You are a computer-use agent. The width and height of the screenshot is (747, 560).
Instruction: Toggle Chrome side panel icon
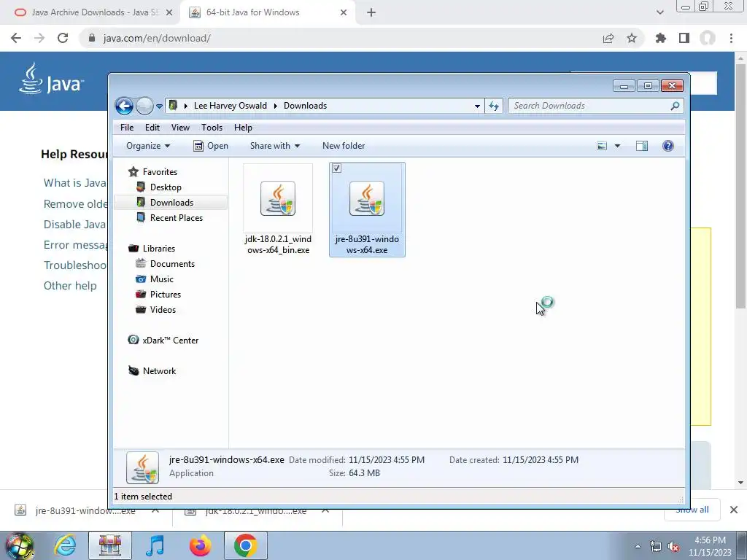(x=684, y=38)
